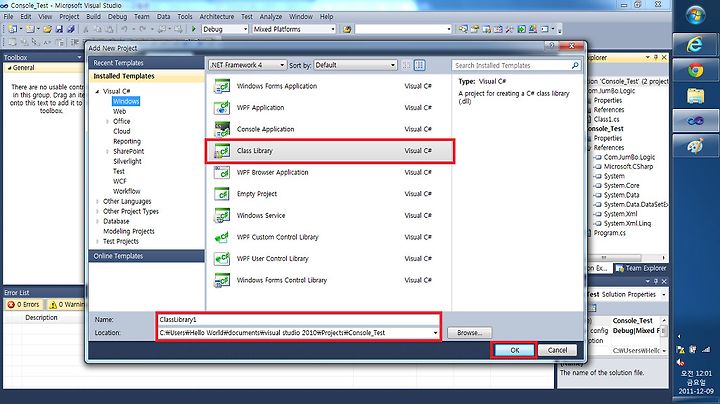The width and height of the screenshot is (720, 404).
Task: Pick the Console Application template icon
Action: [222, 129]
